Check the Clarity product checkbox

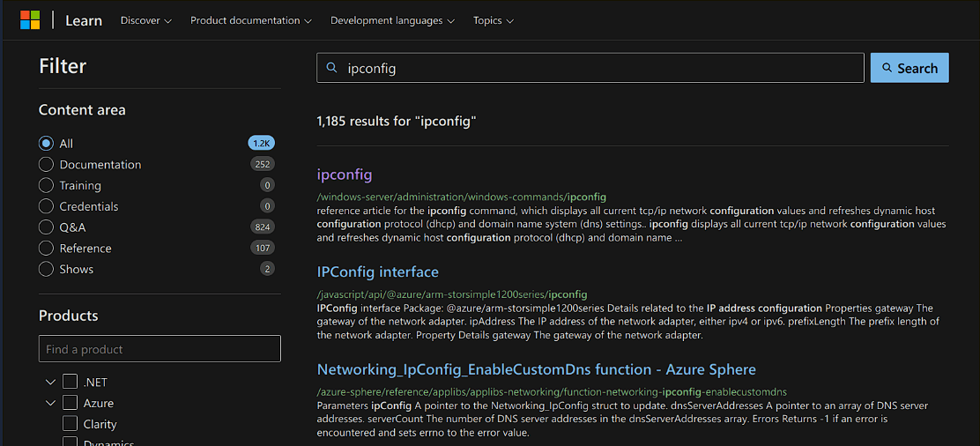pos(70,423)
